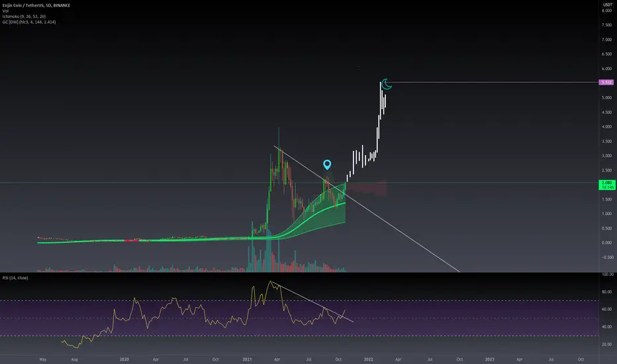Click the purple 5.512 price label

click(606, 82)
